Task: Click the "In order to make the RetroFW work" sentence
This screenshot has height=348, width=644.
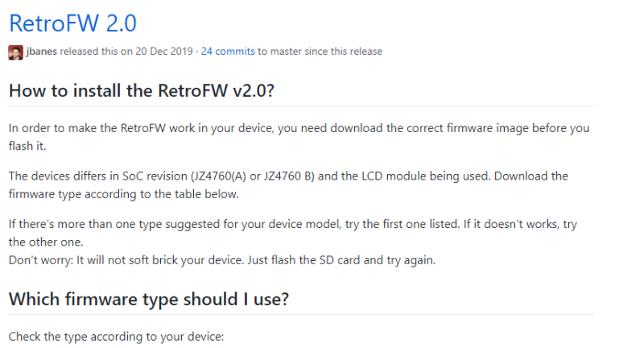Action: point(105,128)
